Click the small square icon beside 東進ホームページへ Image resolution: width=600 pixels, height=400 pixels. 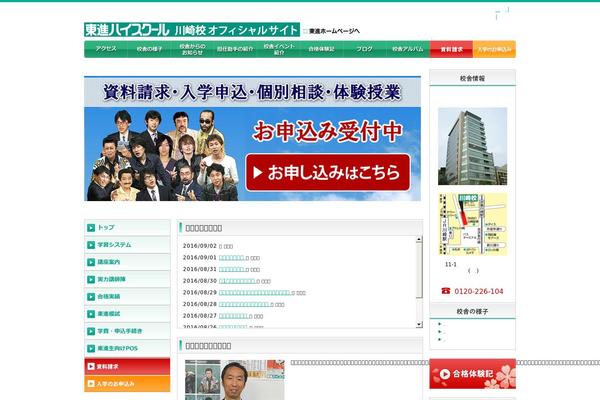click(x=305, y=31)
